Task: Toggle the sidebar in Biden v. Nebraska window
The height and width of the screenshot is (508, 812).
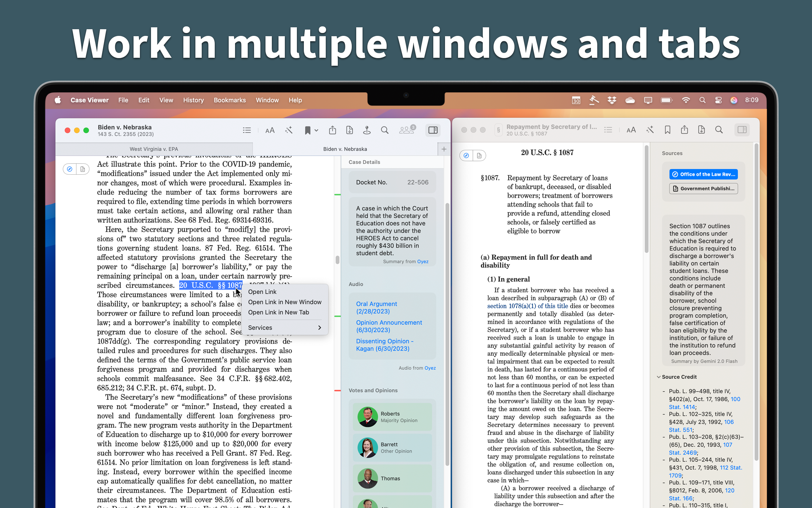Action: click(433, 130)
